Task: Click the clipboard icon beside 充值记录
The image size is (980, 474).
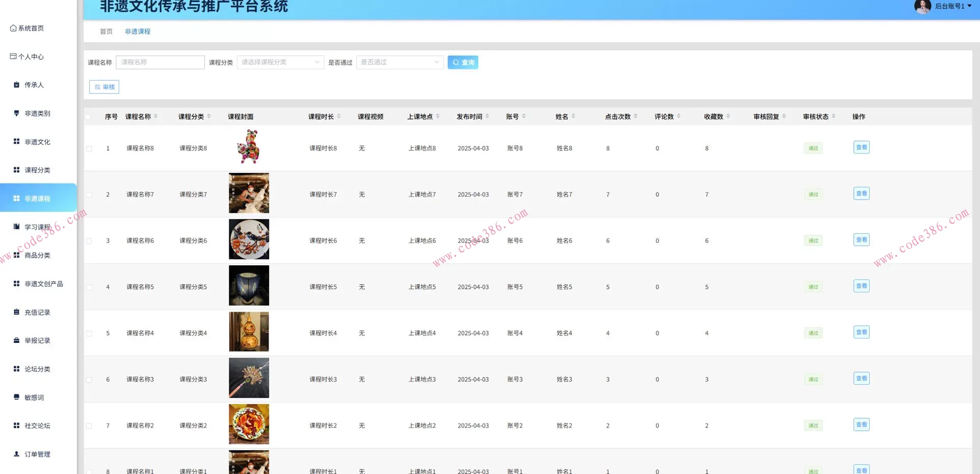Action: (16, 312)
